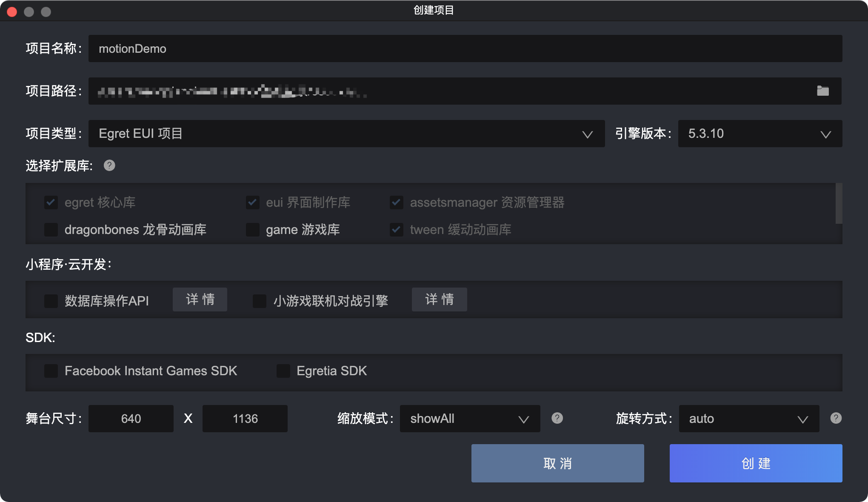Screen dimensions: 868x502
Task: Enable dragonbones 龙骨动画库 checkbox
Action: point(51,230)
